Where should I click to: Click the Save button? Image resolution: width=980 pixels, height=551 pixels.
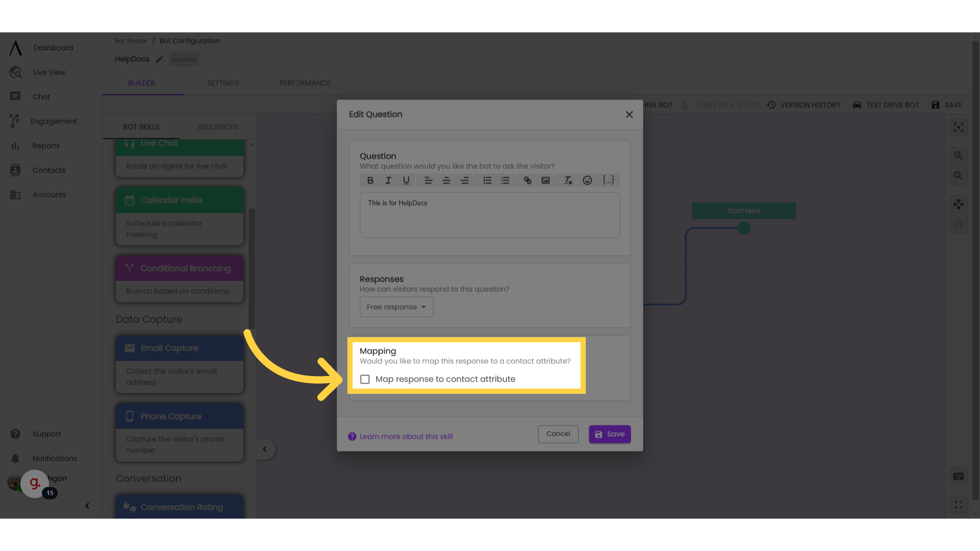click(x=609, y=434)
